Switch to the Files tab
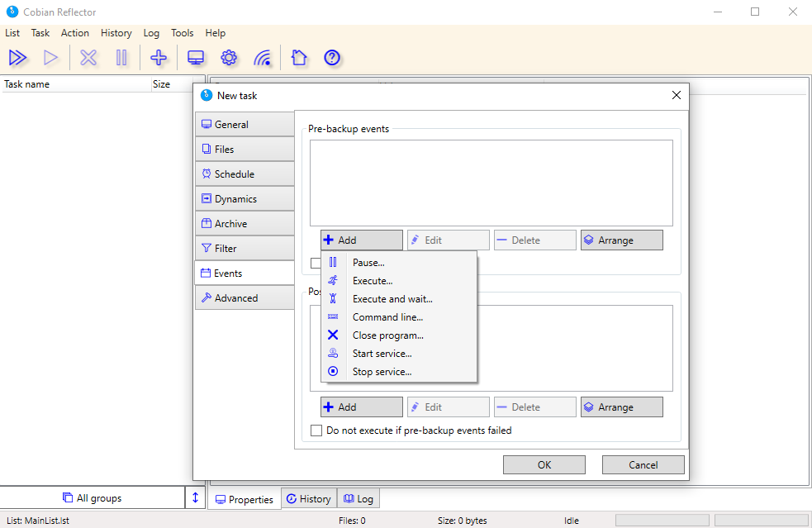 [245, 150]
